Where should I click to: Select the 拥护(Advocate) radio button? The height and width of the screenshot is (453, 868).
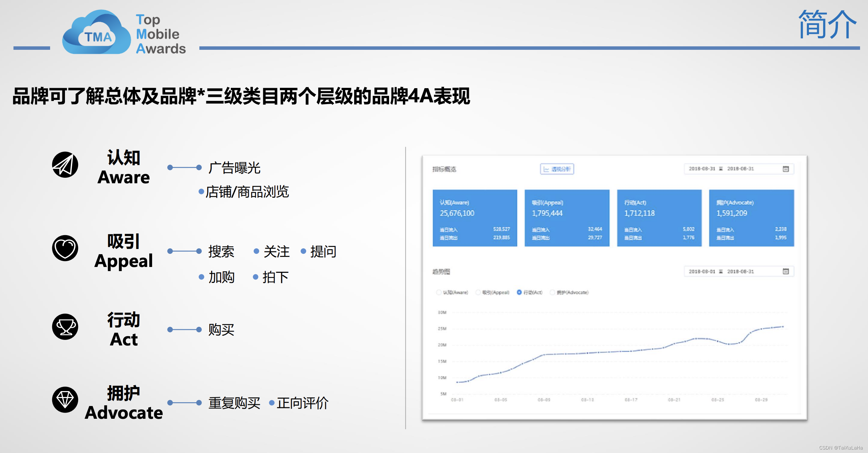(552, 293)
